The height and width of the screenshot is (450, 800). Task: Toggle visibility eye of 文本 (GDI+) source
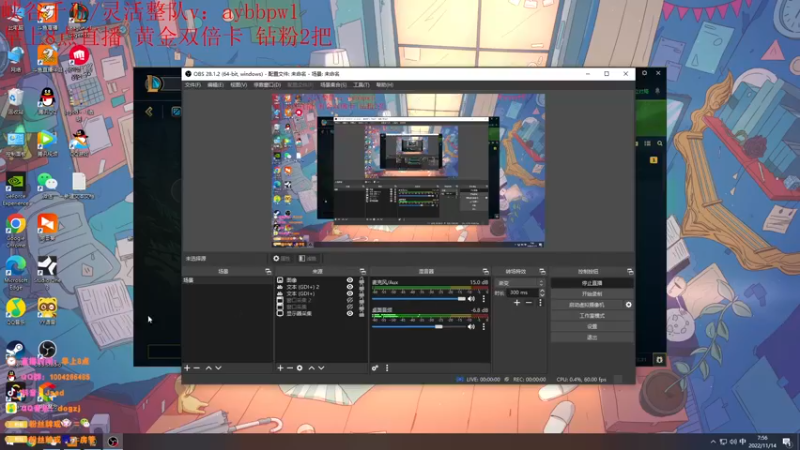[349, 293]
